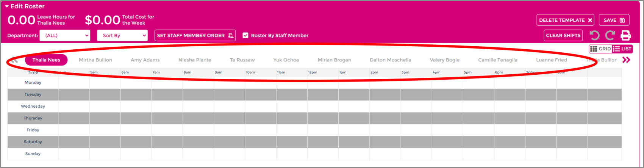Screen dimensions: 644x168
Task: Open the Sort By dropdown
Action: coord(122,35)
